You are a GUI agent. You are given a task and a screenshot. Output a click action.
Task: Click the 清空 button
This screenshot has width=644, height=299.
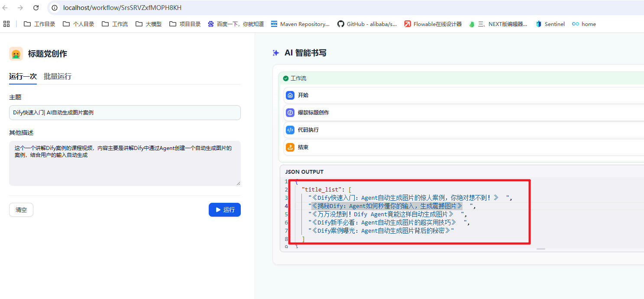(x=21, y=210)
